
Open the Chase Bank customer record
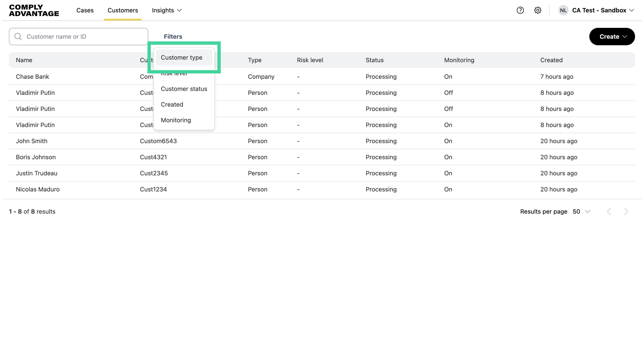pos(33,76)
